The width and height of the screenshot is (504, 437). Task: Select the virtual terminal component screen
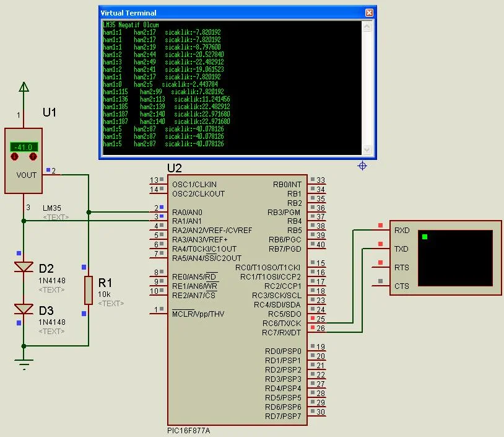(455, 258)
